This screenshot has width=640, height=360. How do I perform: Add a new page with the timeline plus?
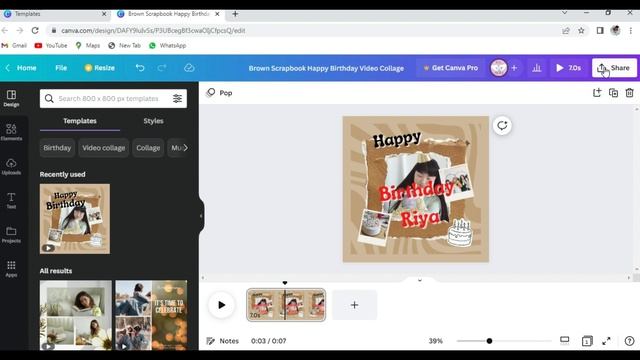354,305
